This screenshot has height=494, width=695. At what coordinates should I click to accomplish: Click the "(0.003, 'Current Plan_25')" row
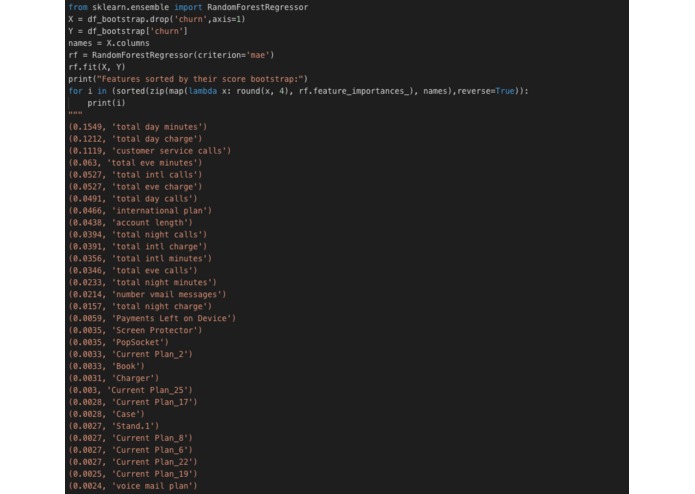click(130, 390)
